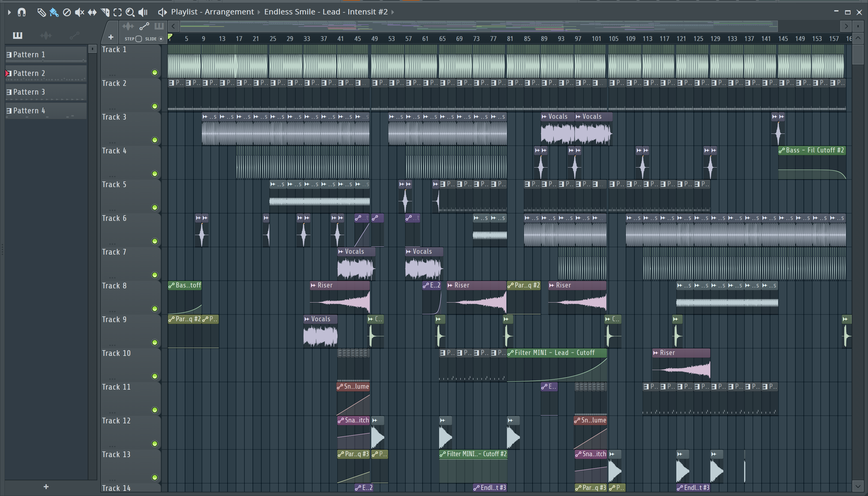Image resolution: width=868 pixels, height=496 pixels.
Task: Expand the arrow after Playlist - Arrangement
Action: pos(259,12)
